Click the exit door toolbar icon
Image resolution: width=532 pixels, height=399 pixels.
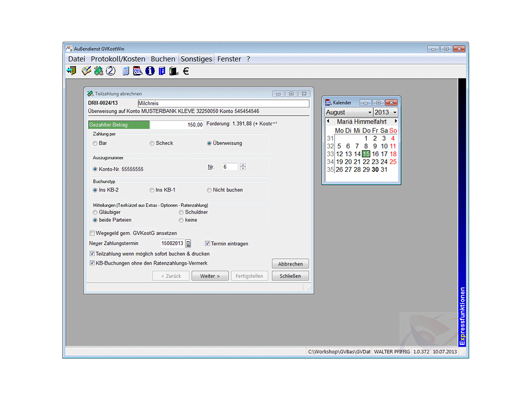[x=72, y=71]
